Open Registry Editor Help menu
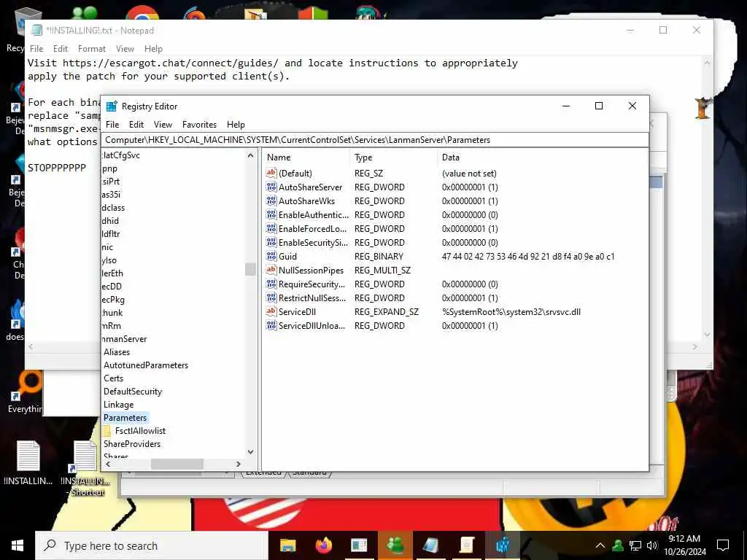The width and height of the screenshot is (747, 560). pyautogui.click(x=236, y=124)
